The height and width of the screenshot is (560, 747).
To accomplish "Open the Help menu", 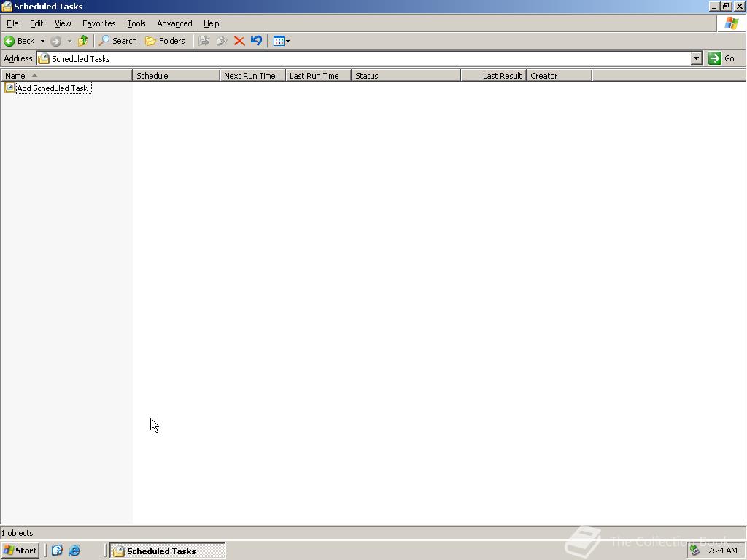I will pos(211,23).
